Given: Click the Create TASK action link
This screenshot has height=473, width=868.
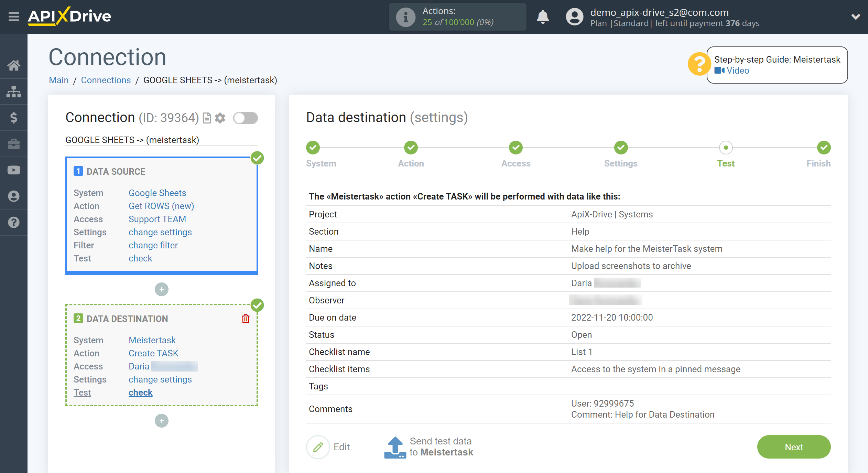Looking at the screenshot, I should 153,353.
